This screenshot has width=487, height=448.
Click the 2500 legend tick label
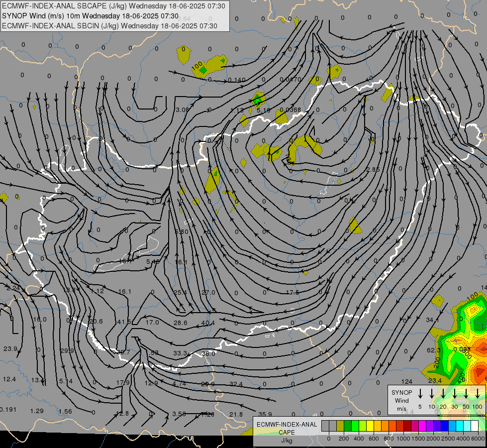click(x=448, y=439)
